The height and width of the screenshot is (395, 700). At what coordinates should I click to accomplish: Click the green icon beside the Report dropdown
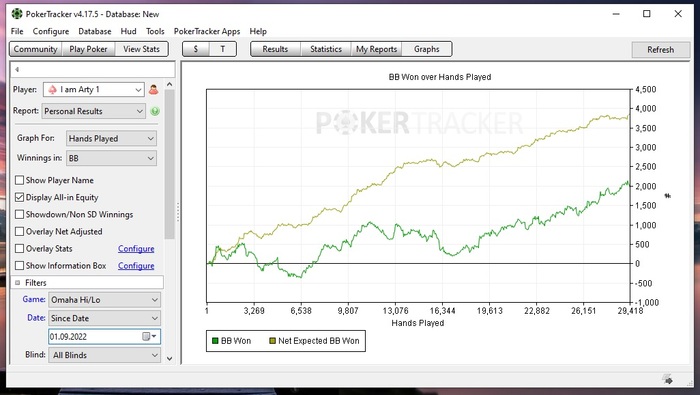click(155, 111)
